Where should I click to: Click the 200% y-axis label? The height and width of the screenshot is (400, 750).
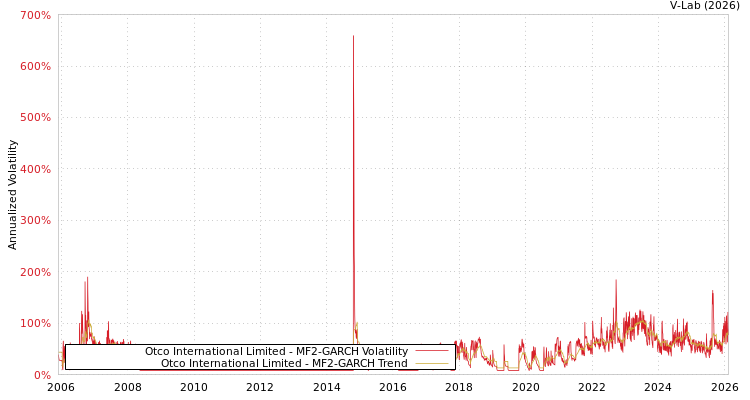(35, 272)
